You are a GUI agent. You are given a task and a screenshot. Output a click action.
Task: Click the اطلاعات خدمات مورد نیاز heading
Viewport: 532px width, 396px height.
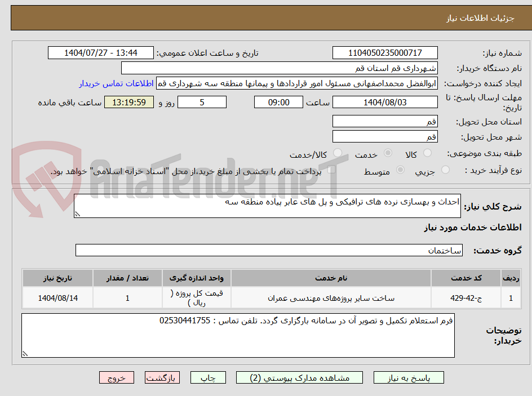pos(473,227)
